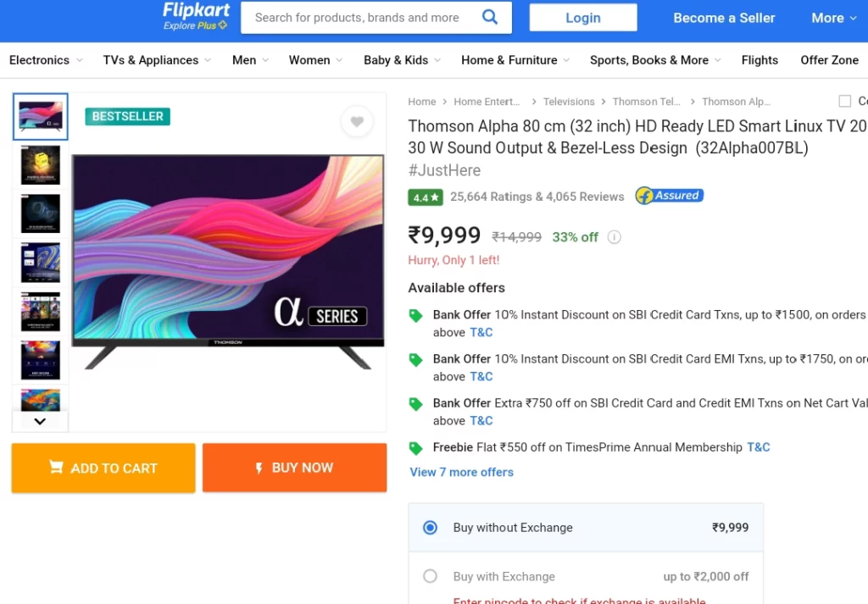Expand the TVs & Appliances menu
This screenshot has height=604, width=868.
[x=157, y=60]
